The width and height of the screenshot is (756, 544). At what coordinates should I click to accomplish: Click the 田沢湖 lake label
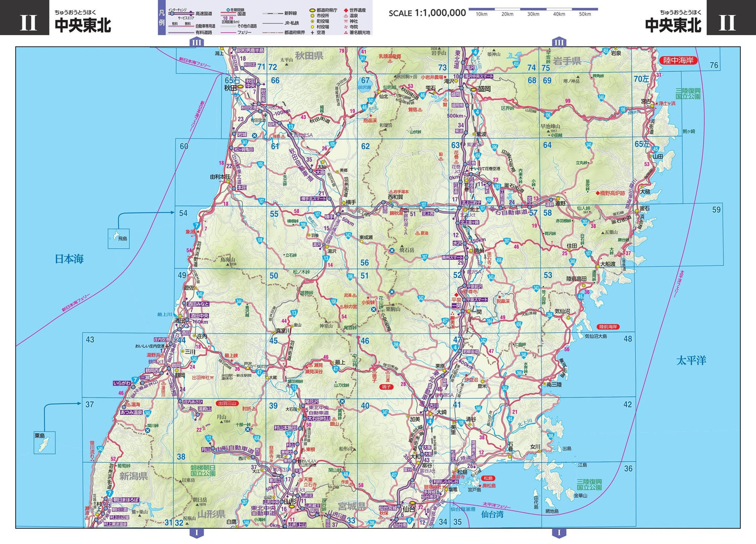click(x=364, y=88)
